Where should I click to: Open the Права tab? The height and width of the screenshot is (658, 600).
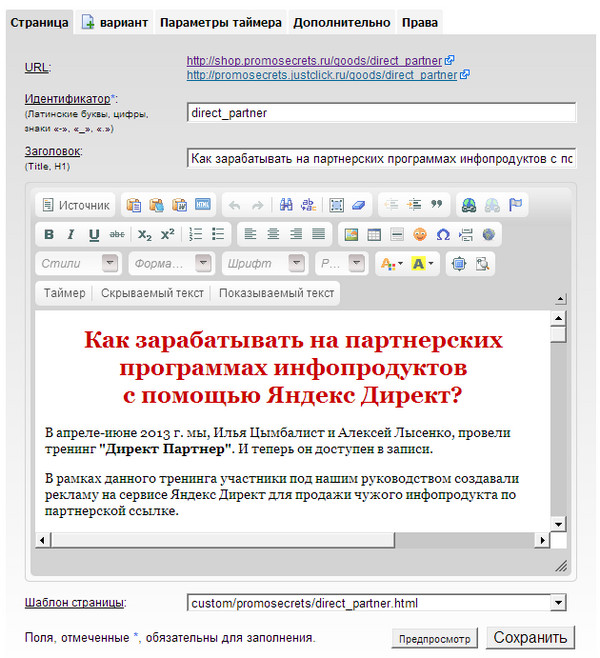tap(420, 23)
